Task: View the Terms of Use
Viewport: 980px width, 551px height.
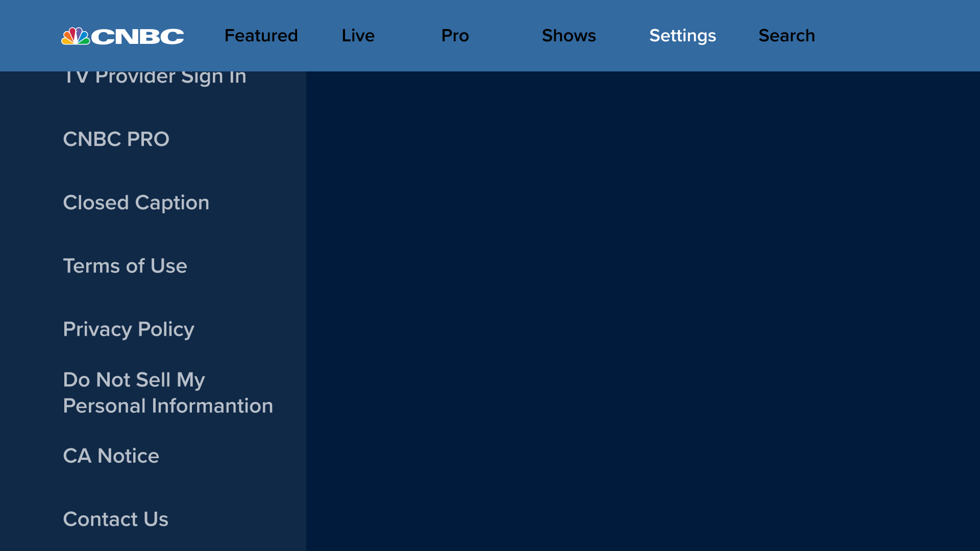Action: click(x=125, y=266)
